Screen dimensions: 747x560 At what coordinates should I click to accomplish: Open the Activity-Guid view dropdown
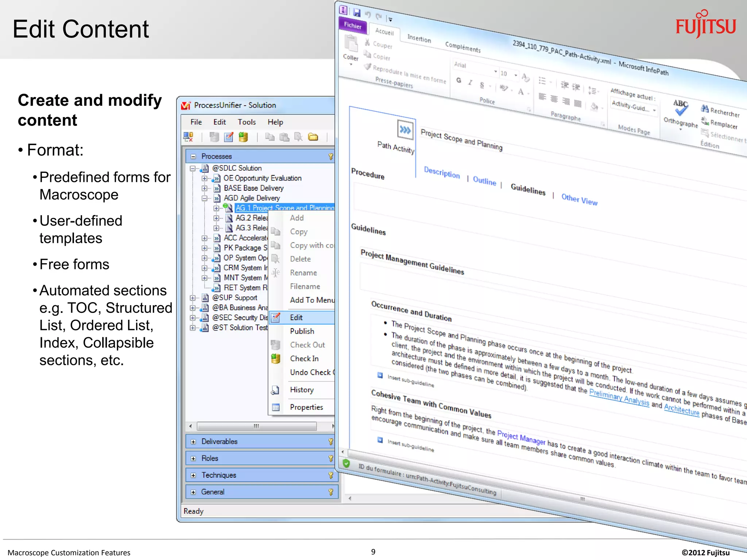655,110
